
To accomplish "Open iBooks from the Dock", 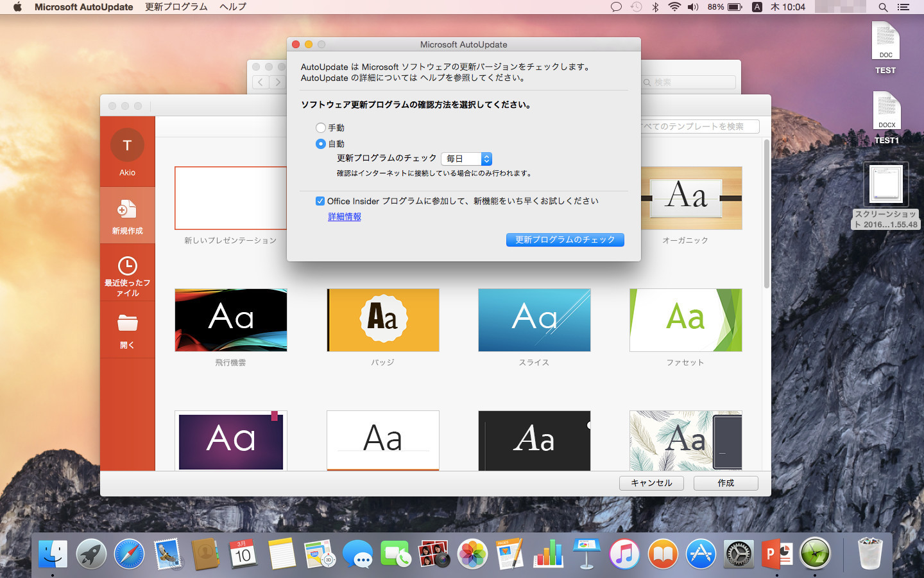I will [x=663, y=553].
